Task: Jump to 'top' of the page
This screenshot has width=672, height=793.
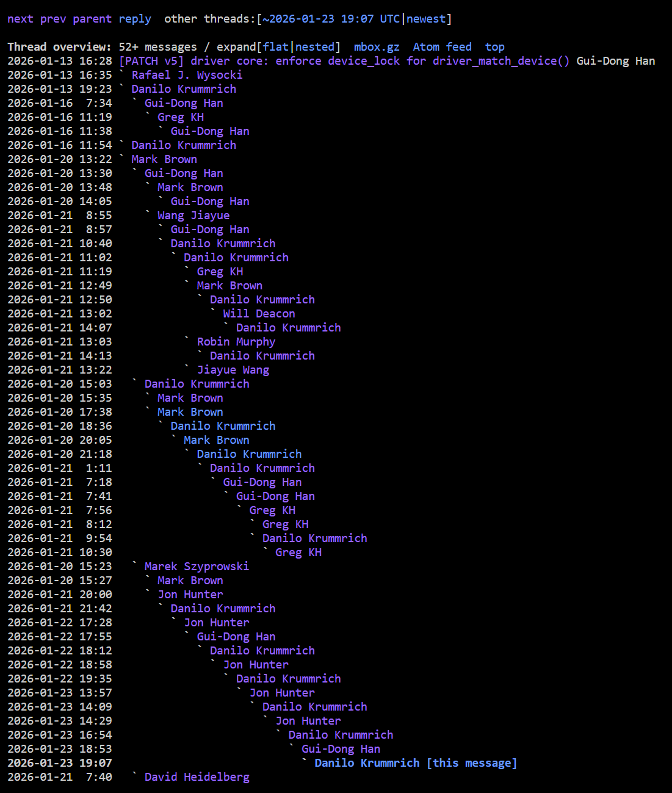Action: click(x=494, y=47)
